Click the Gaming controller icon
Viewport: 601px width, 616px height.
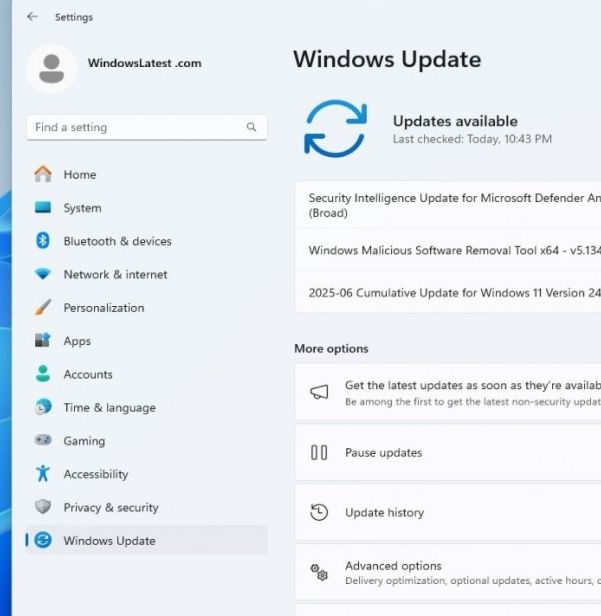tap(43, 440)
